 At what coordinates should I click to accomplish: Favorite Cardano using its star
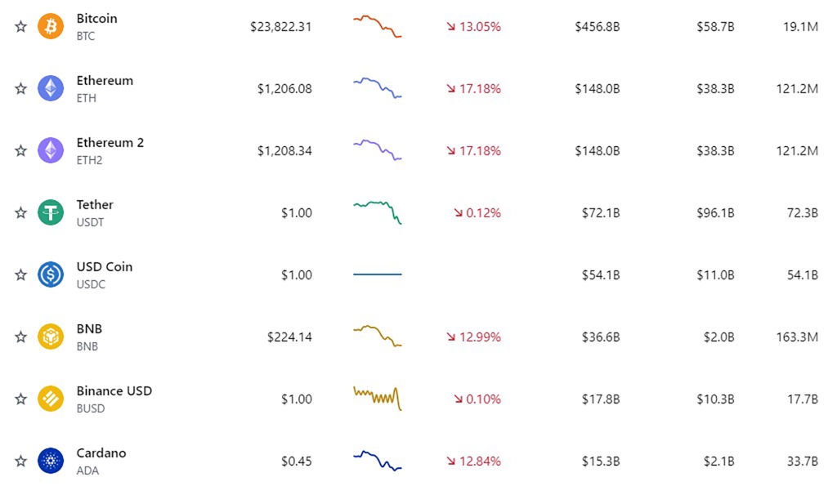point(20,461)
